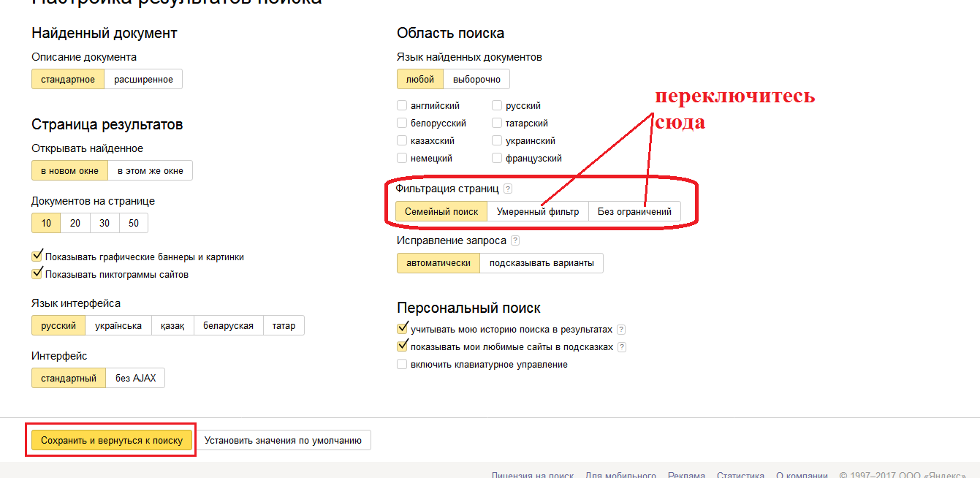Select Без ограничений filtering option
This screenshot has width=980, height=478.
pos(634,212)
